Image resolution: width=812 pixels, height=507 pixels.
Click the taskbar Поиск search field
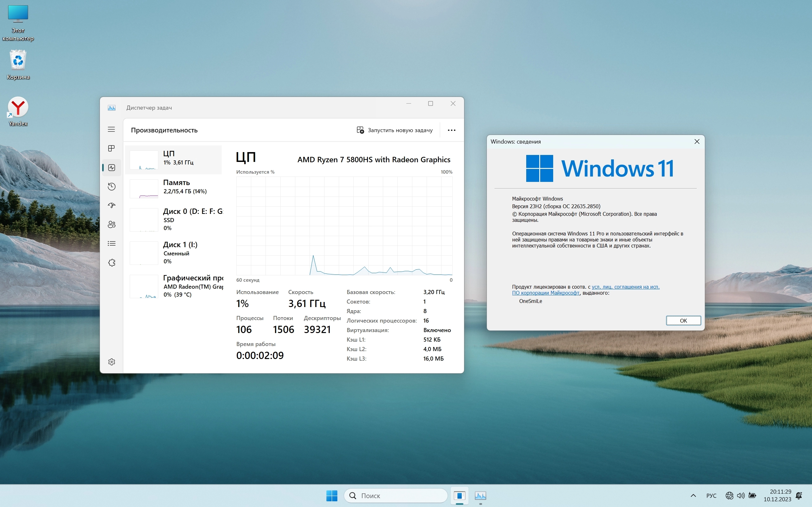(396, 496)
